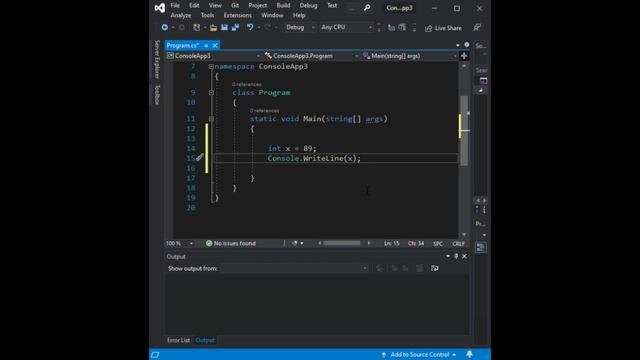Click the Redo arrow icon
Viewport: 640px width, 360px height.
click(267, 27)
